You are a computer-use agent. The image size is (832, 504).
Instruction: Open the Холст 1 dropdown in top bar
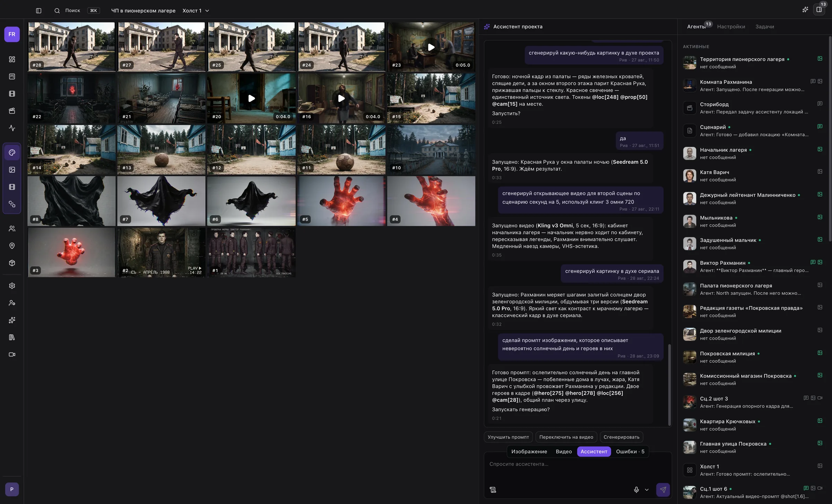196,11
